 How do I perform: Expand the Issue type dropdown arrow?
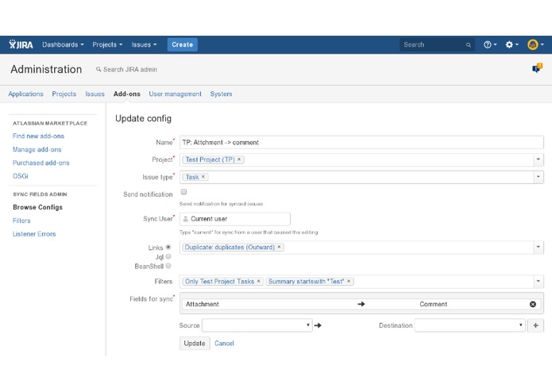tap(538, 176)
